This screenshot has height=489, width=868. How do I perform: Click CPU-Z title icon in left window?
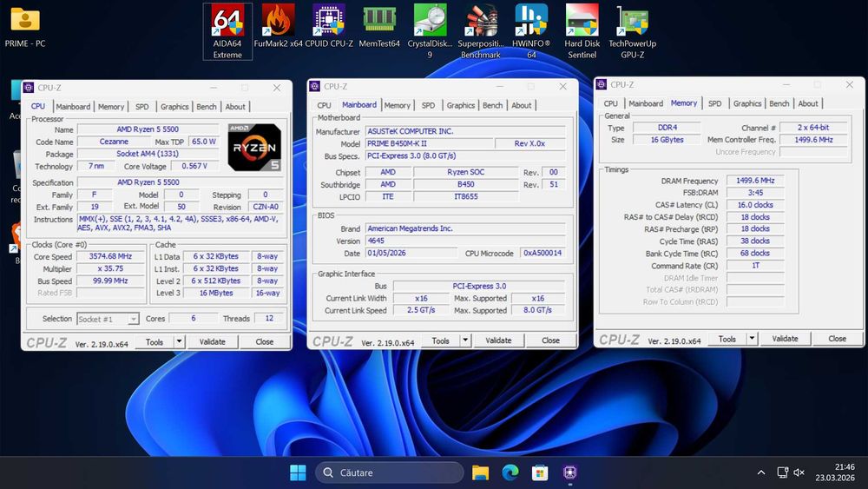(x=29, y=88)
